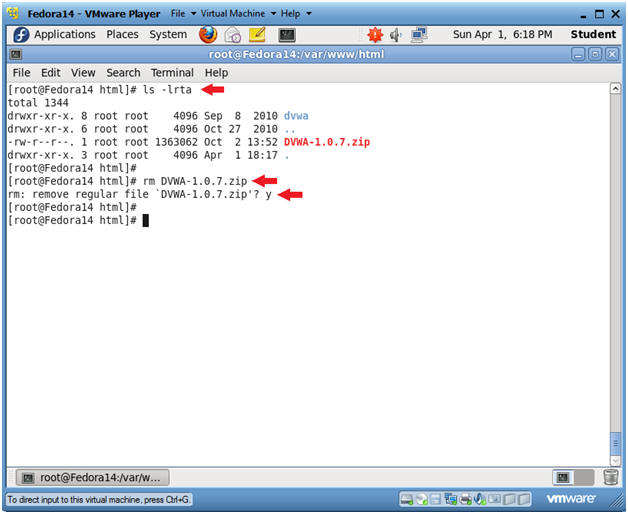The image size is (628, 514).
Task: Launch the terminal icon in the top panel
Action: [287, 35]
